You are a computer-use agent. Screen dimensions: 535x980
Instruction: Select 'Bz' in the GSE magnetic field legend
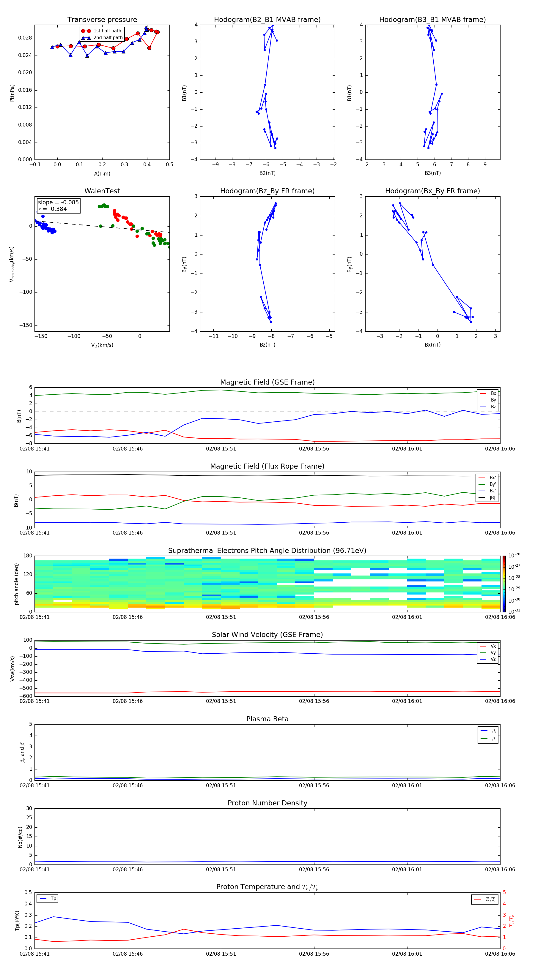[488, 407]
